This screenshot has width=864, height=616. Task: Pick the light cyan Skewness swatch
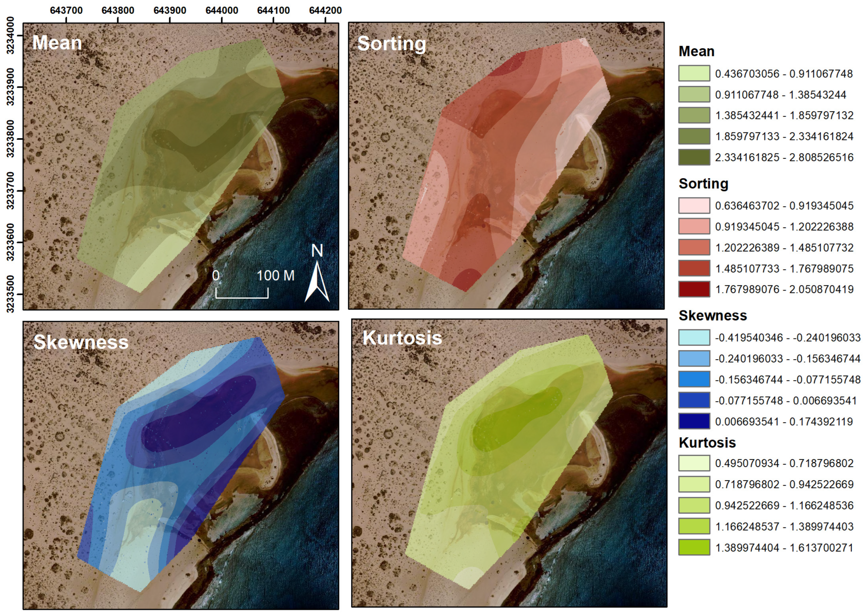point(694,337)
